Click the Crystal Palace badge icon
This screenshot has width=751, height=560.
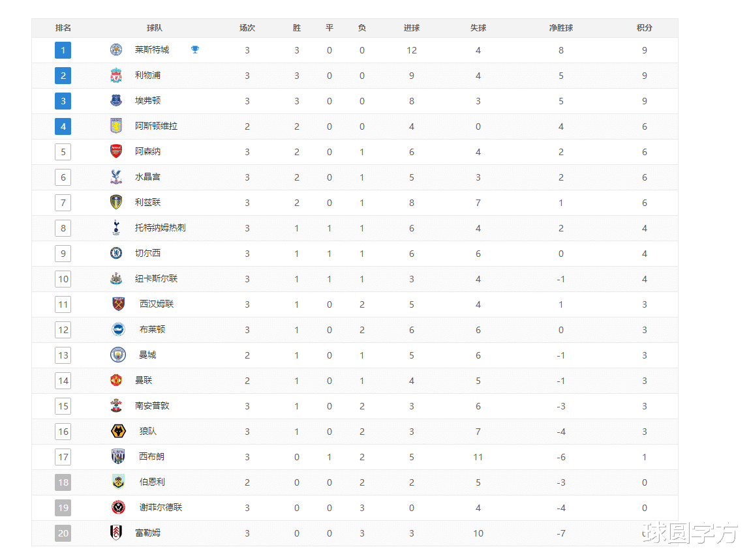116,177
